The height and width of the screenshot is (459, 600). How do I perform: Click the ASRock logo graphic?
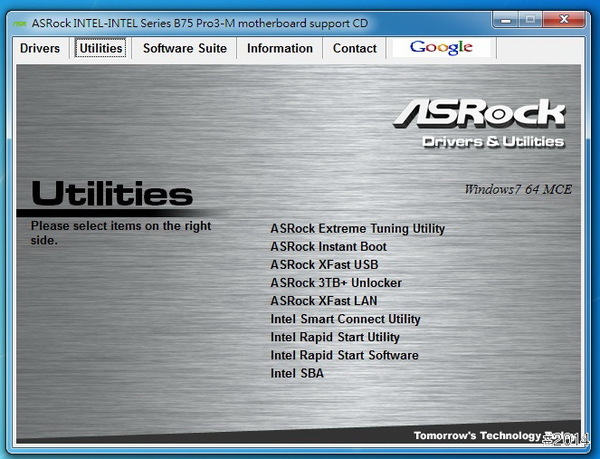pos(480,115)
